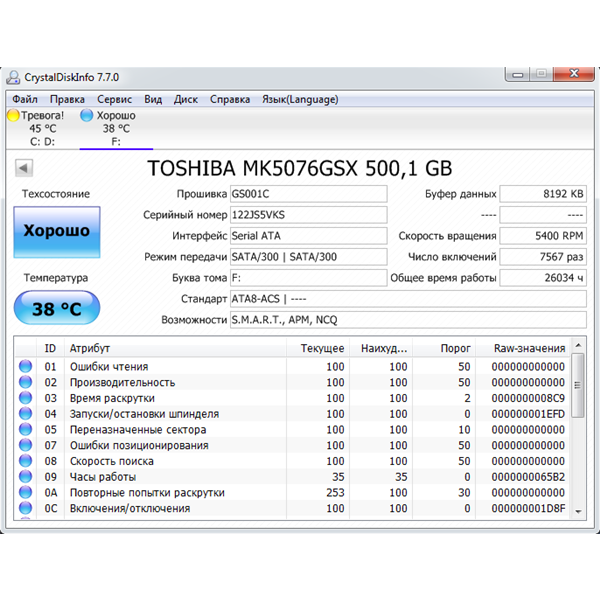The width and height of the screenshot is (600, 600).
Task: Click the 38 °C temperature button
Action: pyautogui.click(x=57, y=308)
